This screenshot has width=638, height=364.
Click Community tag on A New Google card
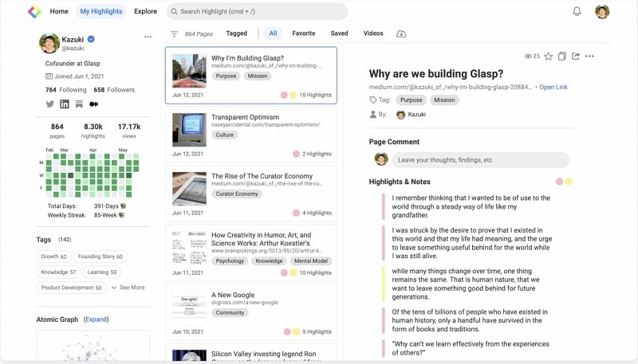point(230,313)
